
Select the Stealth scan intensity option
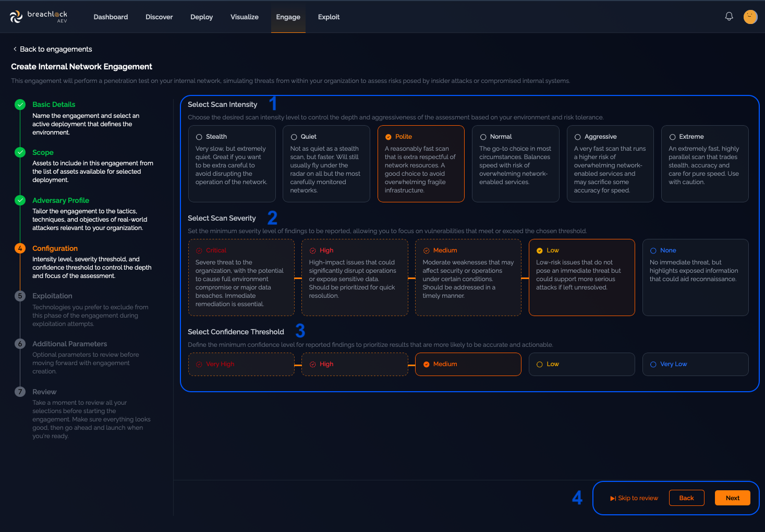(x=232, y=164)
